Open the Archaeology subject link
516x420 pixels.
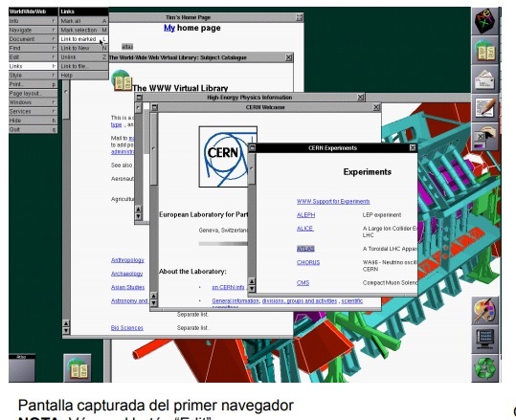point(126,274)
